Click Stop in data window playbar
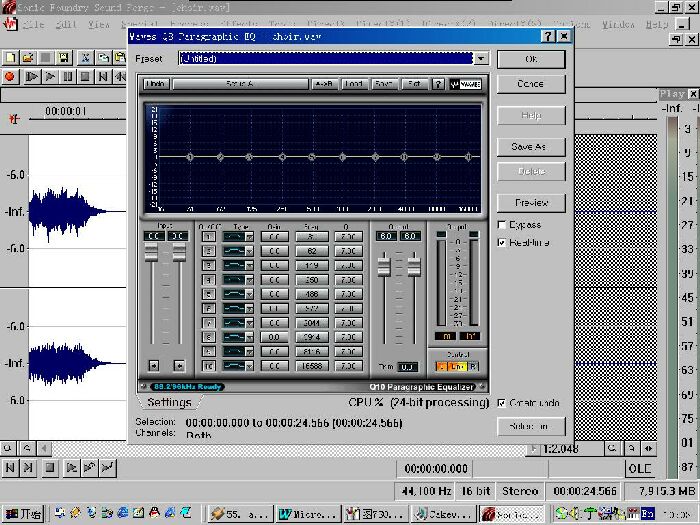 [x=50, y=467]
